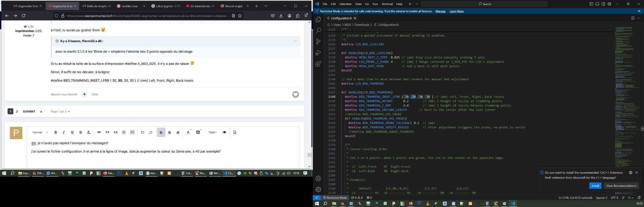Apply bold formatting in forum editor
The image size is (644, 207).
56,132
